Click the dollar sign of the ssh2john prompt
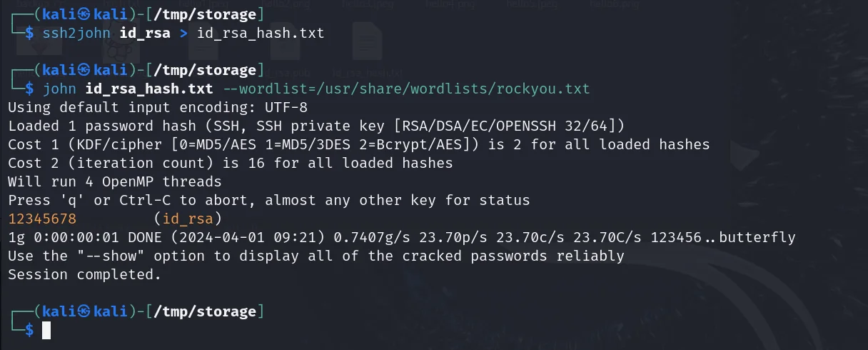 tap(29, 34)
